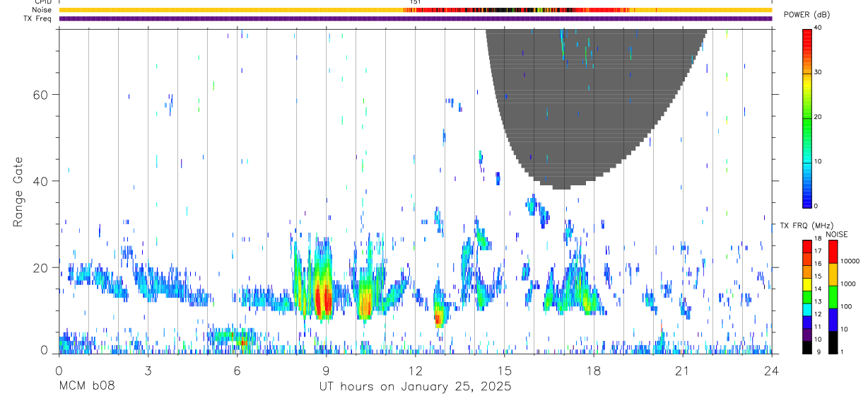Click x-axis tick label '9'

coord(326,371)
